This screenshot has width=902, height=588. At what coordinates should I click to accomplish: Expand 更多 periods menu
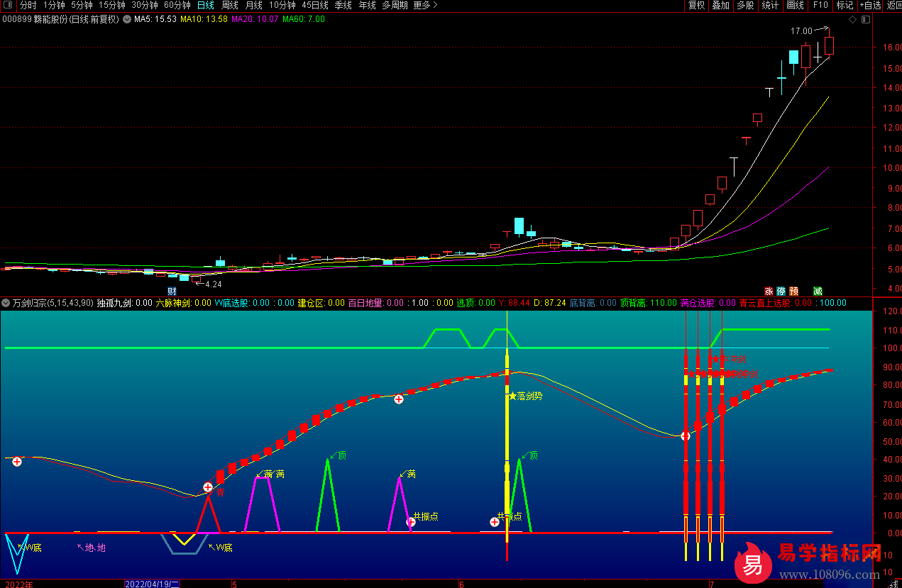pos(425,5)
